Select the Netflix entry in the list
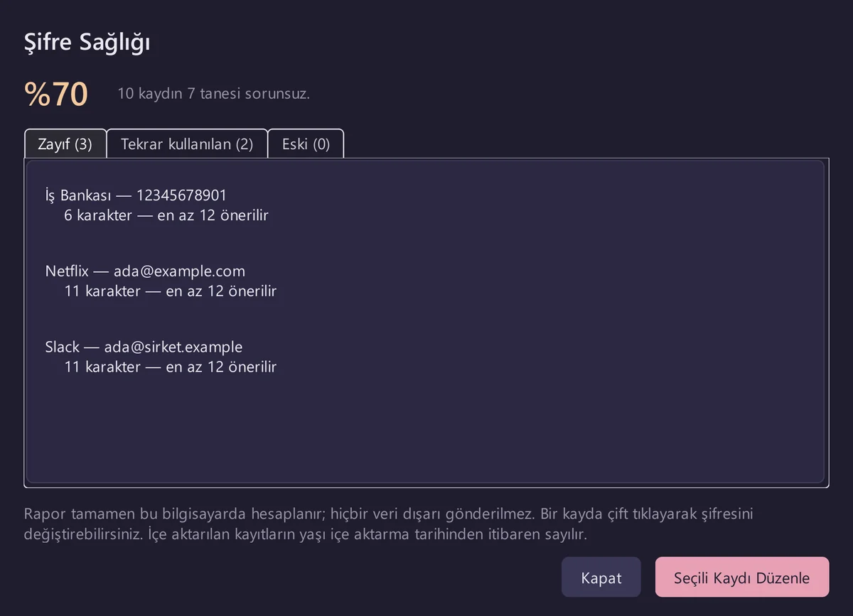853x616 pixels. click(424, 281)
